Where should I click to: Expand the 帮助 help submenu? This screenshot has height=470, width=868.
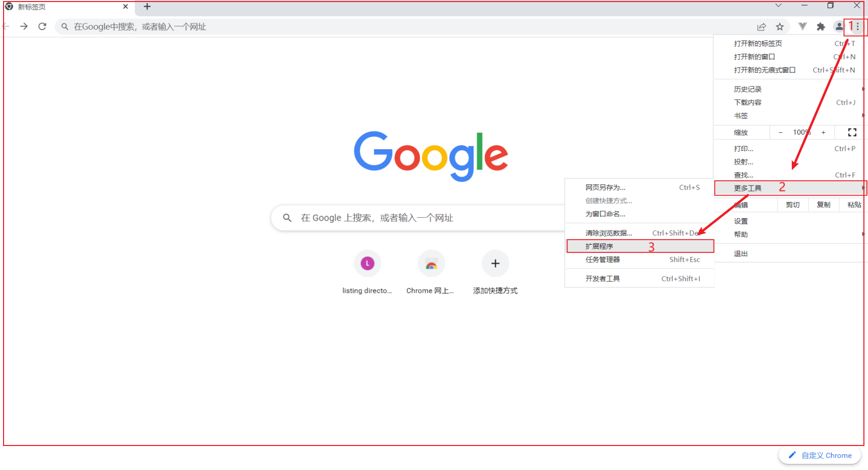tap(790, 234)
